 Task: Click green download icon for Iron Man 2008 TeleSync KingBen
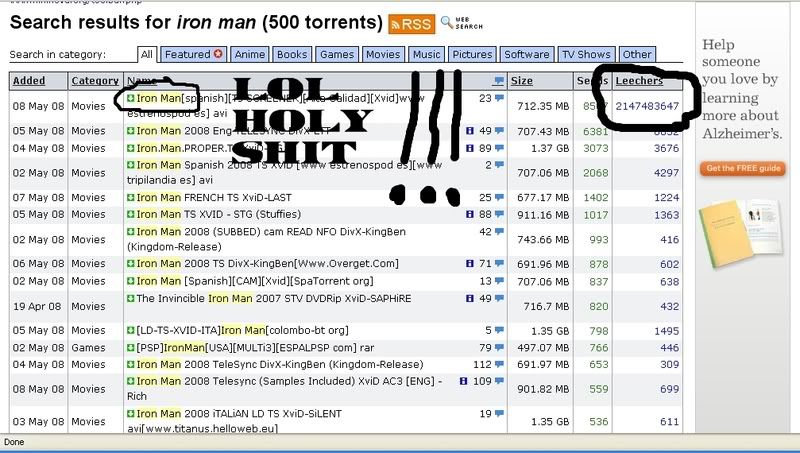(131, 364)
